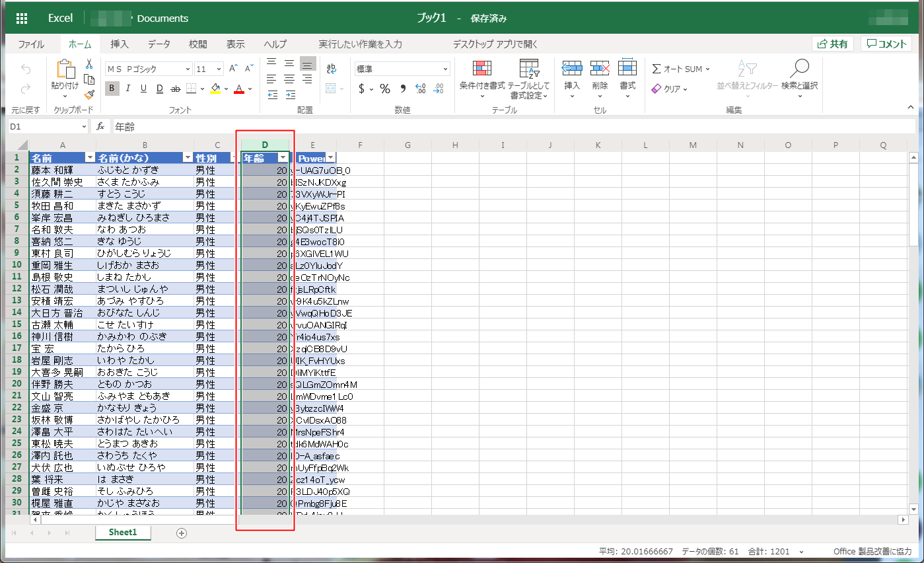Viewport: 924px width, 563px height.
Task: Align text to the middle vertically
Action: (289, 63)
